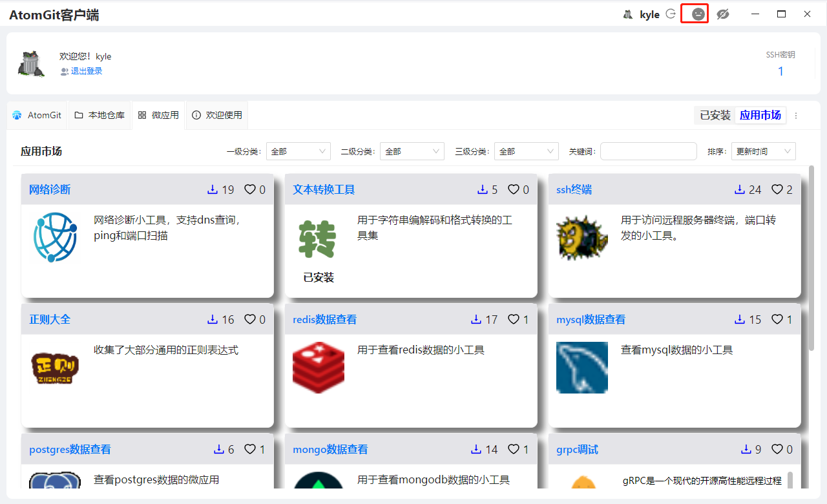The height and width of the screenshot is (504, 827).
Task: Click heart icon on redis数据查看 card
Action: [x=513, y=319]
